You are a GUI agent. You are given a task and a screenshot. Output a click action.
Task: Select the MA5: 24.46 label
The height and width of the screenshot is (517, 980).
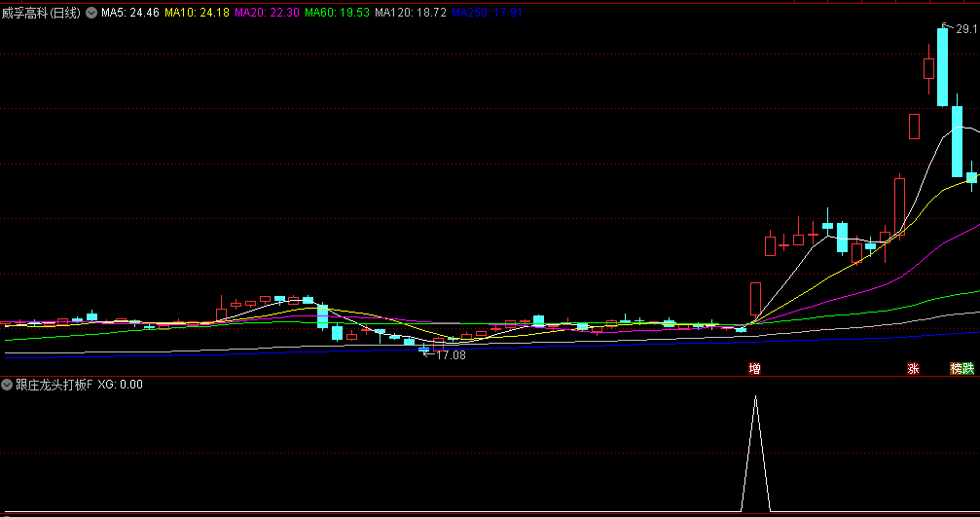coord(130,13)
